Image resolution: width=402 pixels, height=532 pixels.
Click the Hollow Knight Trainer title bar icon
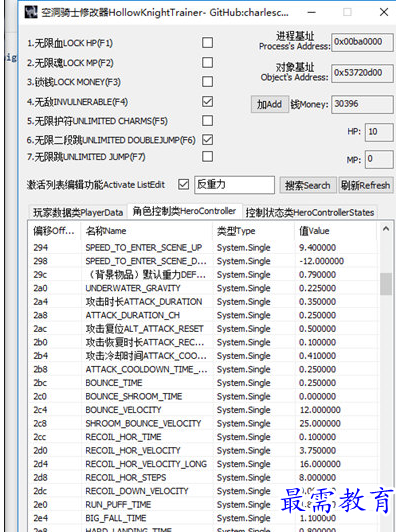click(x=31, y=12)
